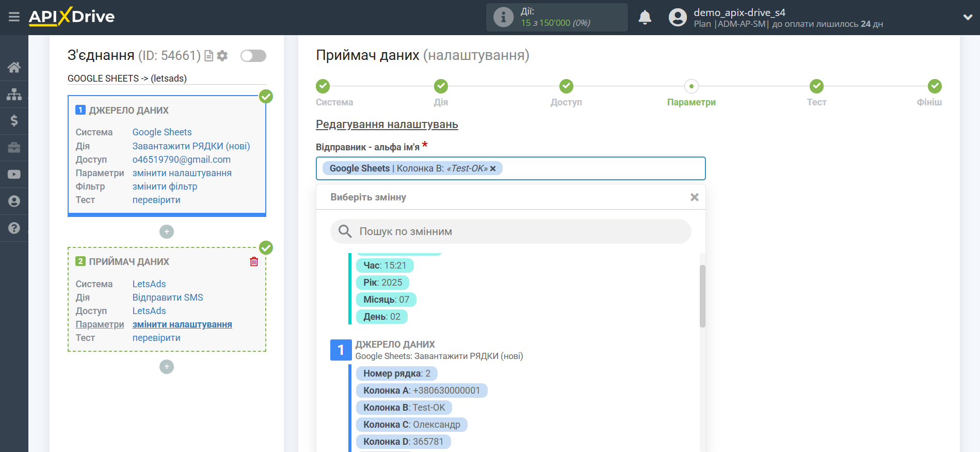Select the Рік: 2025 variable

pyautogui.click(x=383, y=283)
